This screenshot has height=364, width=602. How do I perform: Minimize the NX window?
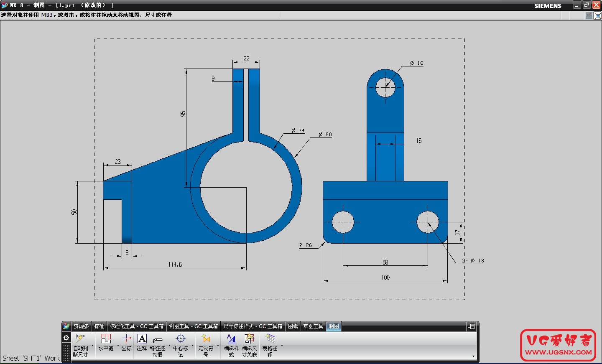pos(577,5)
